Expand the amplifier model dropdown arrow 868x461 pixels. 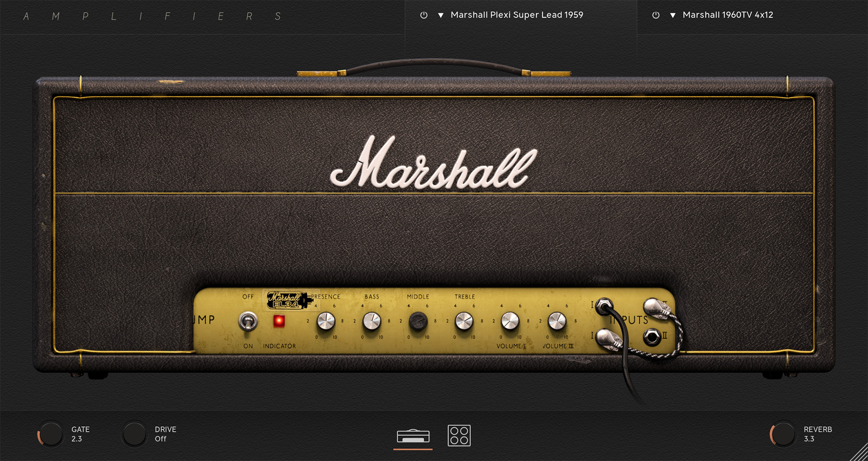[441, 15]
